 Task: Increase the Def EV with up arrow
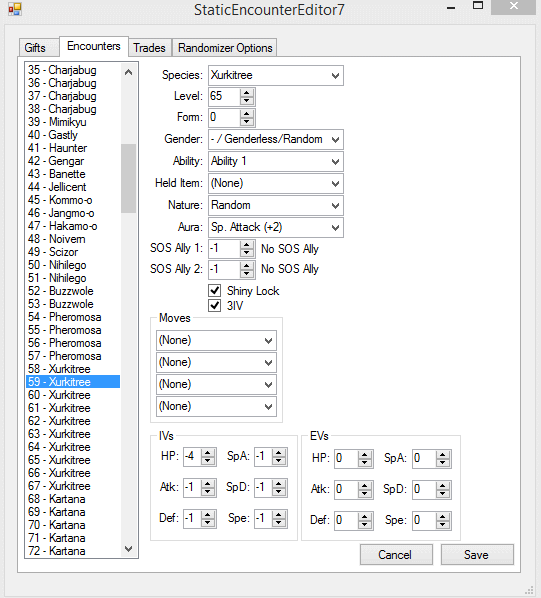coord(365,517)
